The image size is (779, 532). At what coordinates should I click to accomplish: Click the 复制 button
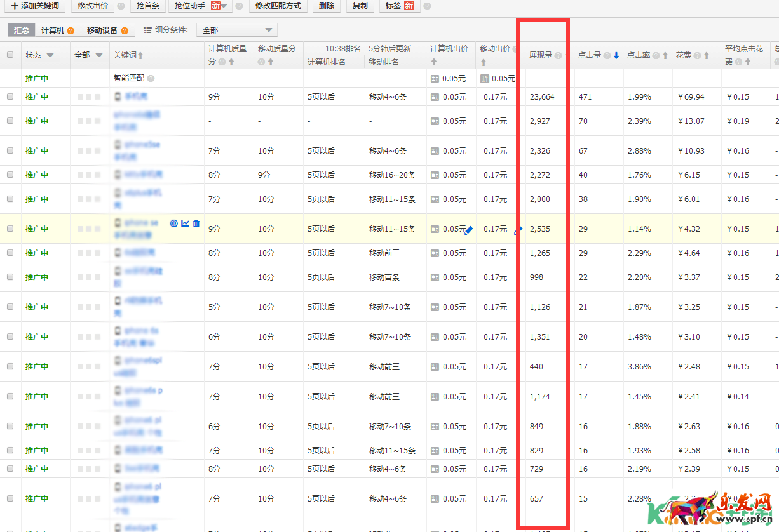coord(360,6)
